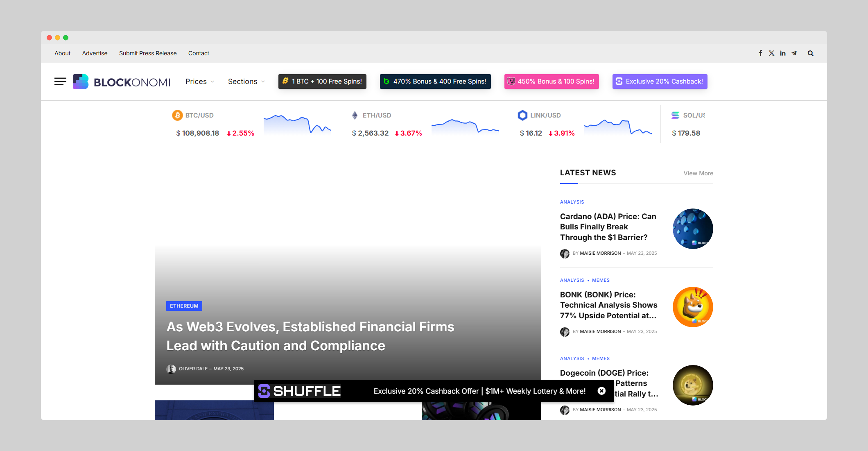Click the BONK article thumbnail image
This screenshot has height=451, width=868.
pos(693,307)
